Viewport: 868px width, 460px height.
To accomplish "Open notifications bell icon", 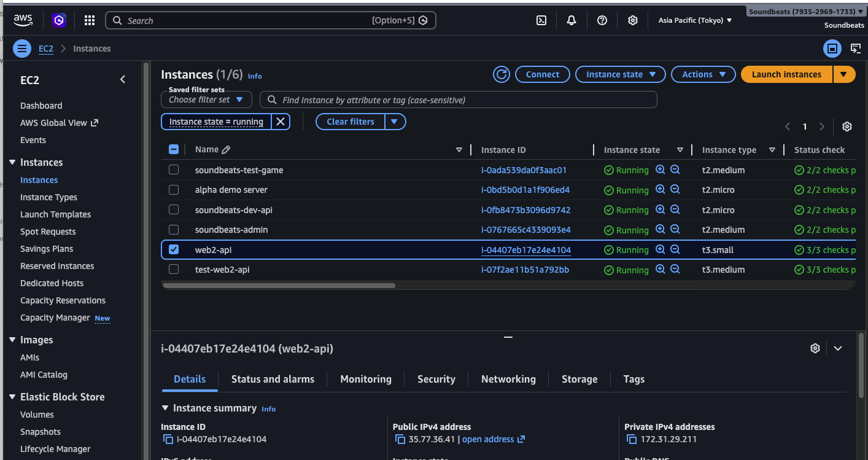I will click(572, 20).
